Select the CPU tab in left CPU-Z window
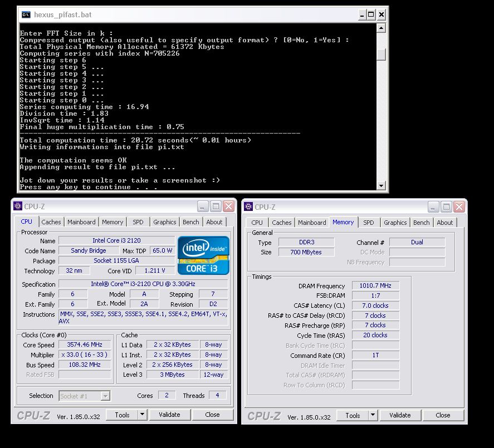The image size is (494, 448). click(27, 221)
